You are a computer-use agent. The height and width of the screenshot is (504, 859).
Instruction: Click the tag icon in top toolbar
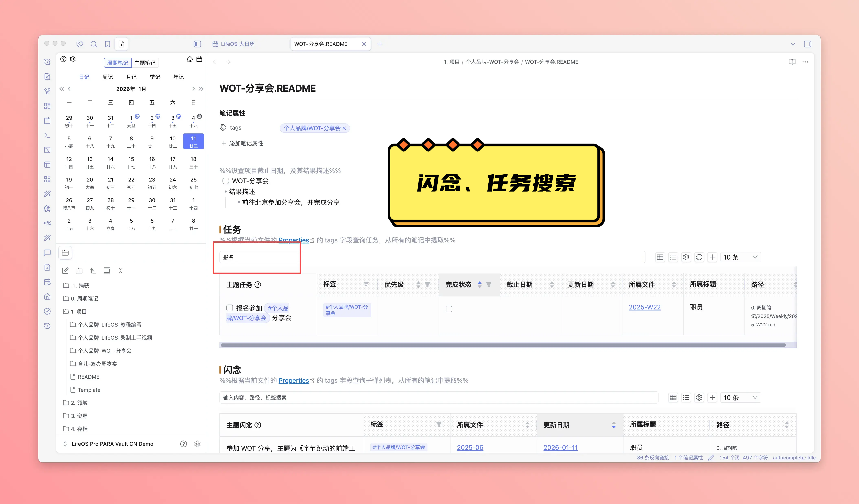80,44
